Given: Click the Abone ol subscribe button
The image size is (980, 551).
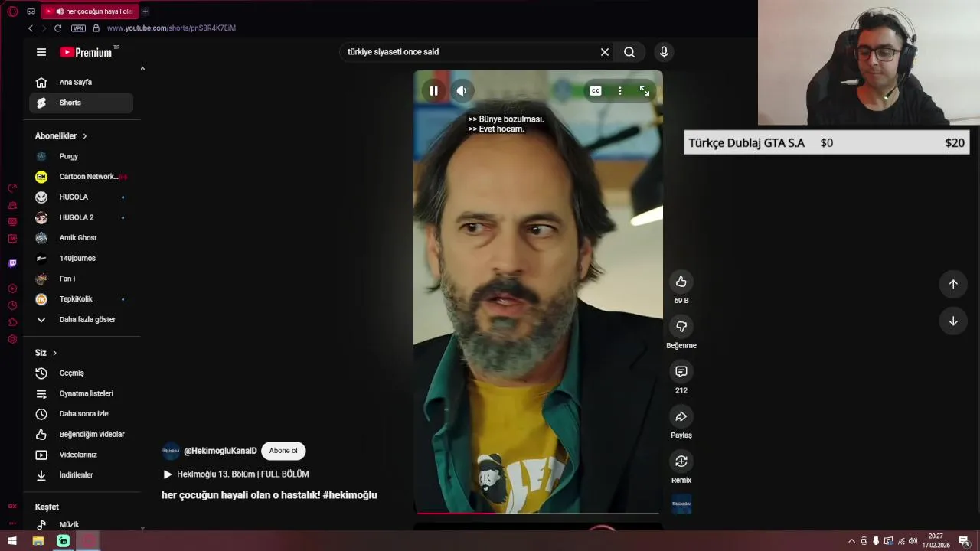Looking at the screenshot, I should [x=283, y=451].
